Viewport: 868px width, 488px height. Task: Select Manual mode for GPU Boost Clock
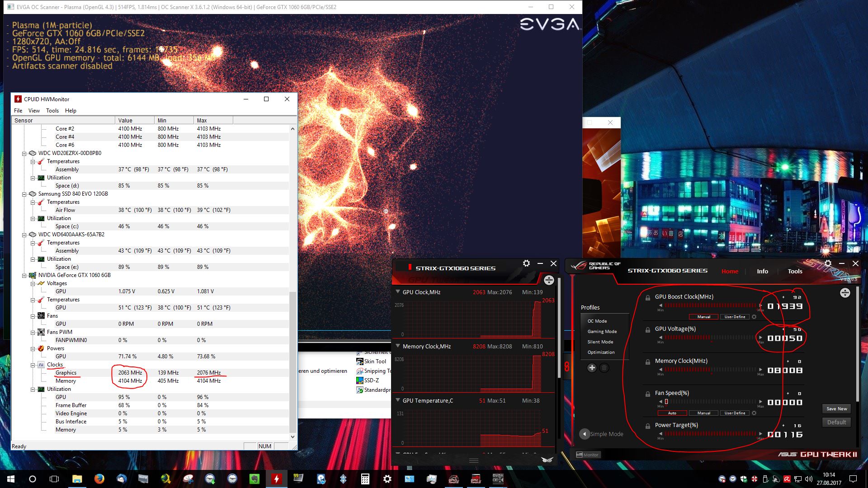tap(704, 317)
